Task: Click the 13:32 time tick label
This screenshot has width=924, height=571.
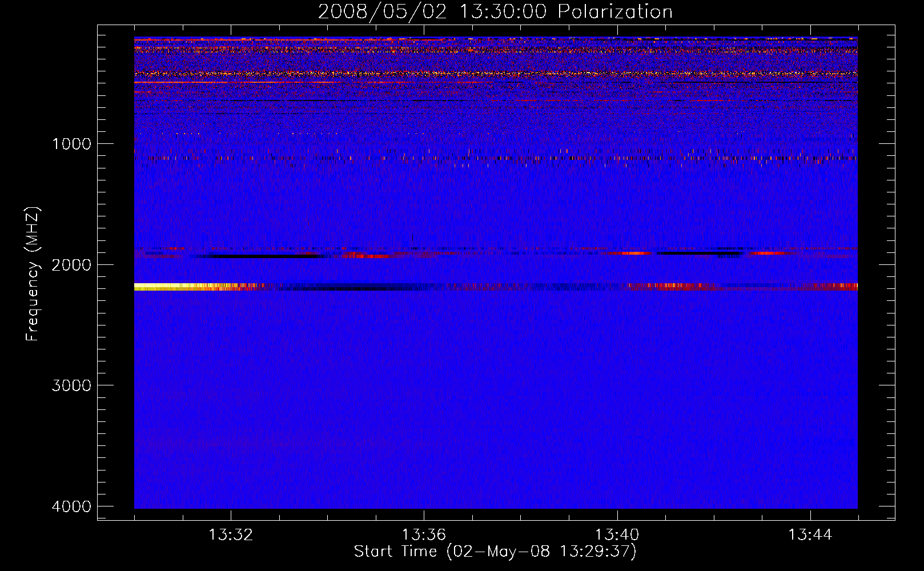Action: point(231,535)
